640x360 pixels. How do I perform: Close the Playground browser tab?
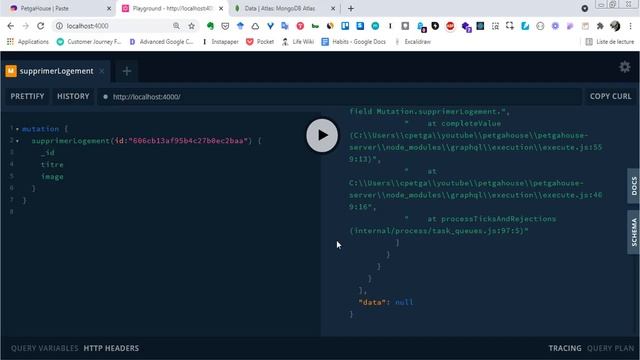pyautogui.click(x=221, y=8)
